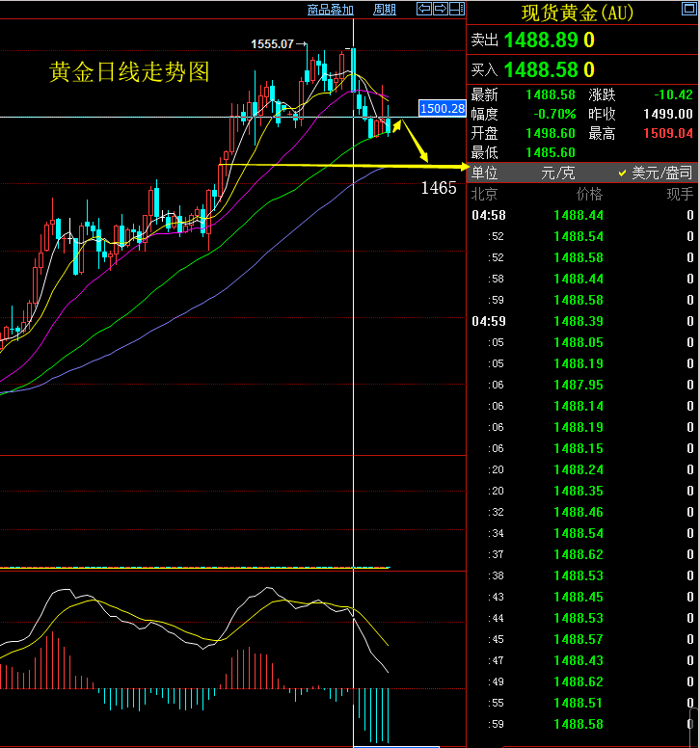Viewport: 700px width, 748px height.
Task: Select the tick price 1488.51
Action: [x=579, y=703]
